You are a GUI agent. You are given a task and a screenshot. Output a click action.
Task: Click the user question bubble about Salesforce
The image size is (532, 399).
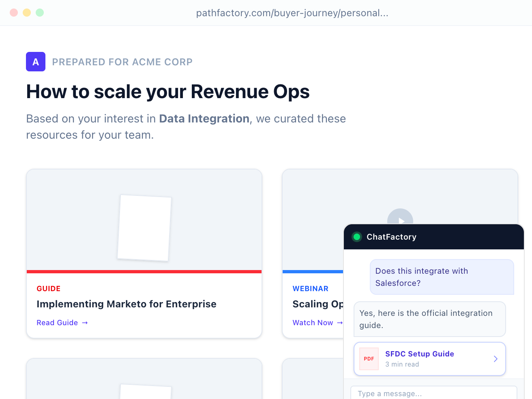pos(442,277)
